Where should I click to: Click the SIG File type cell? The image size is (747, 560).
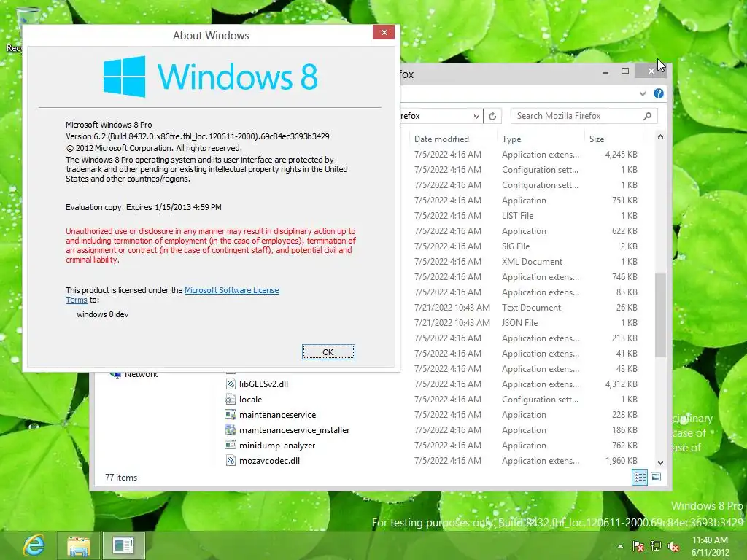pos(516,246)
